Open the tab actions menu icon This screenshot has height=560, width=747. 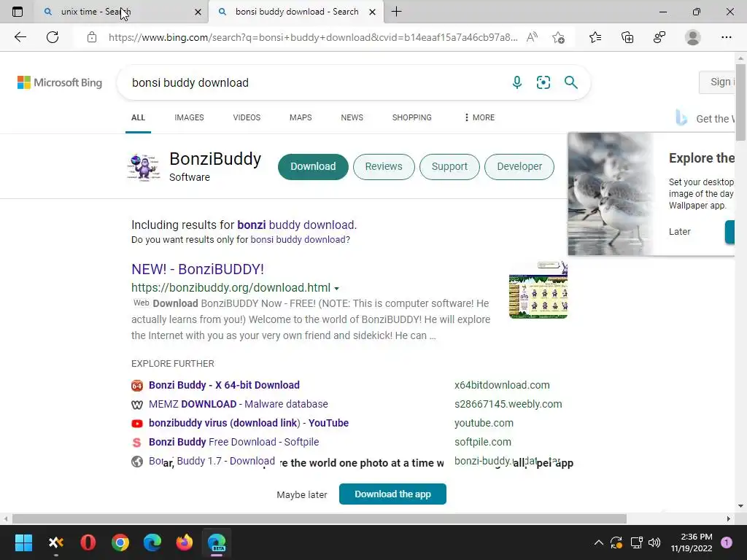pyautogui.click(x=18, y=12)
